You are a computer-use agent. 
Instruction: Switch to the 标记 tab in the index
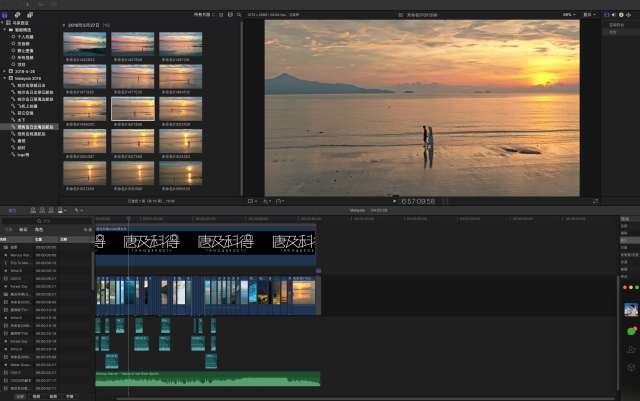click(24, 229)
